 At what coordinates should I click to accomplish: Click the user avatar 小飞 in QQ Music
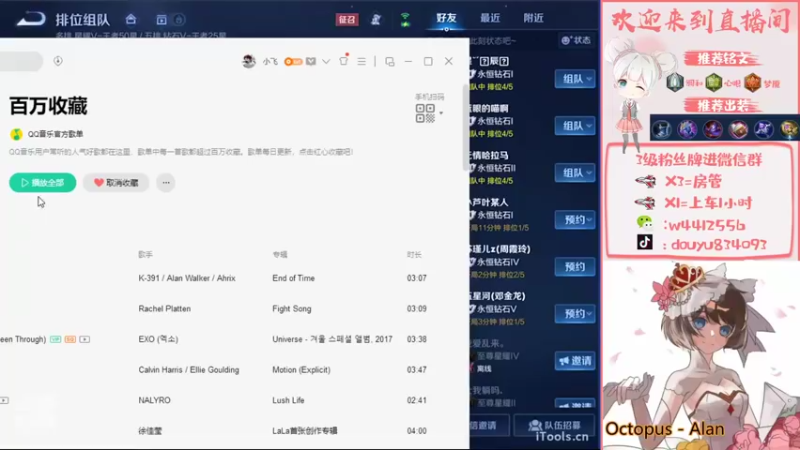tap(248, 61)
